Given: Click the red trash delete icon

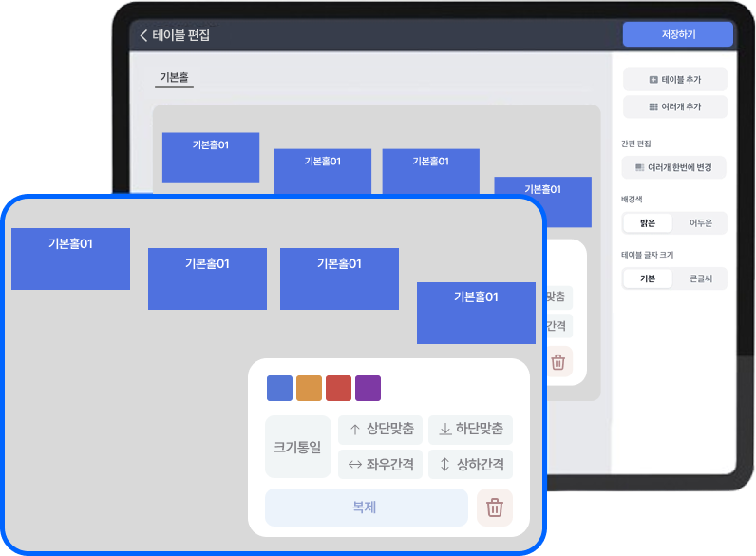Looking at the screenshot, I should [x=494, y=508].
